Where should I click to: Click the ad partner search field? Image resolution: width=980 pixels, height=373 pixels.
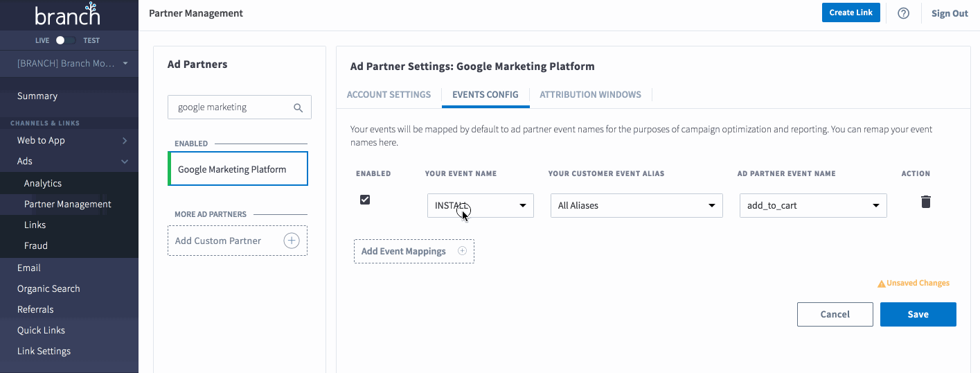click(x=231, y=107)
